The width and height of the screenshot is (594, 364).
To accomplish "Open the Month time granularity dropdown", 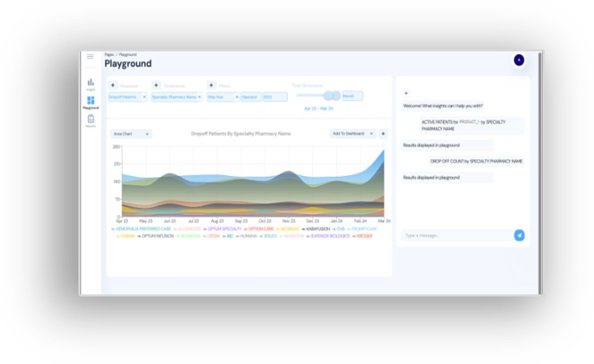I will point(352,96).
